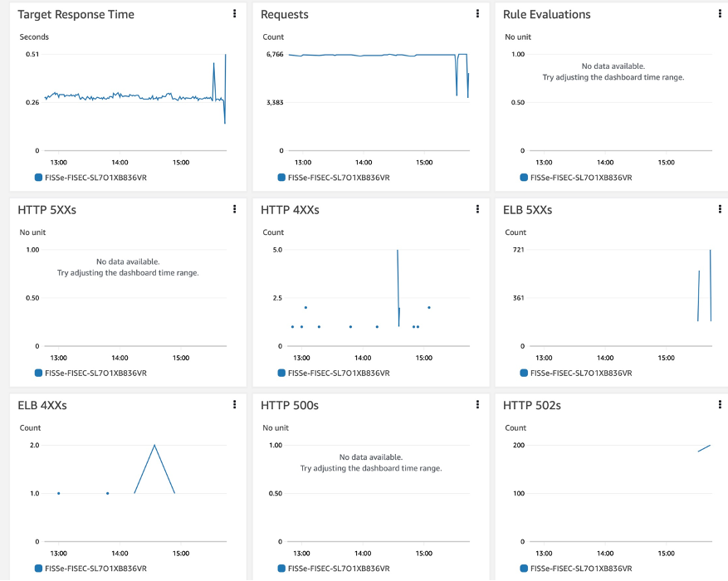The width and height of the screenshot is (728, 581).
Task: Open the Rule Evaluations widget options menu
Action: (719, 13)
